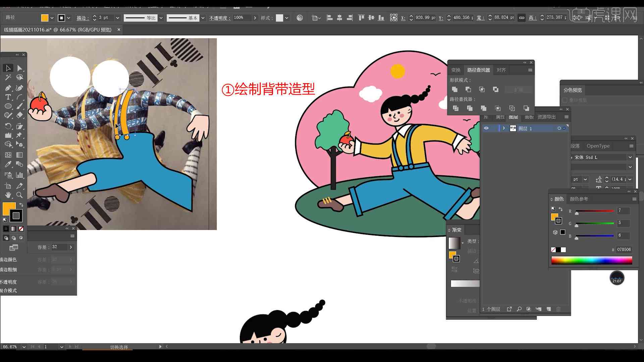The image size is (644, 362).
Task: Select the Gradient tool in the toolbox
Action: [x=20, y=155]
